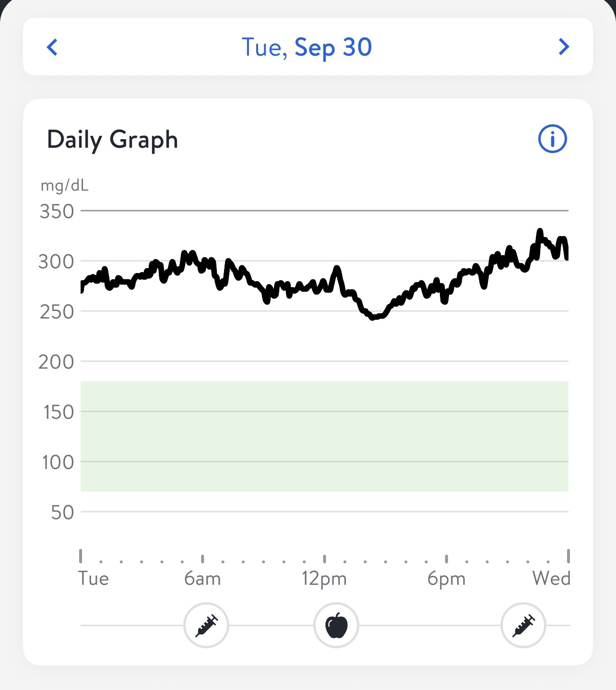616x690 pixels.
Task: Tap the morning insulin syringe icon
Action: pos(206,625)
